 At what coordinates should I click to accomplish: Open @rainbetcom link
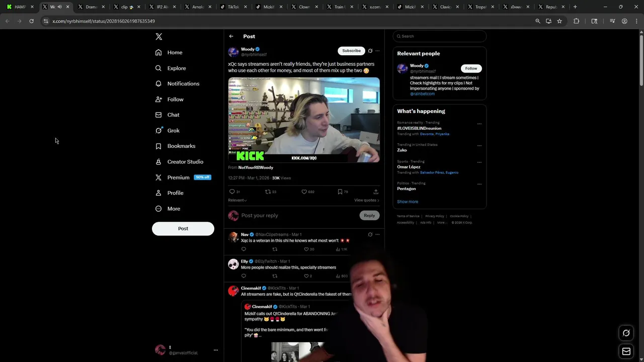[x=422, y=94]
